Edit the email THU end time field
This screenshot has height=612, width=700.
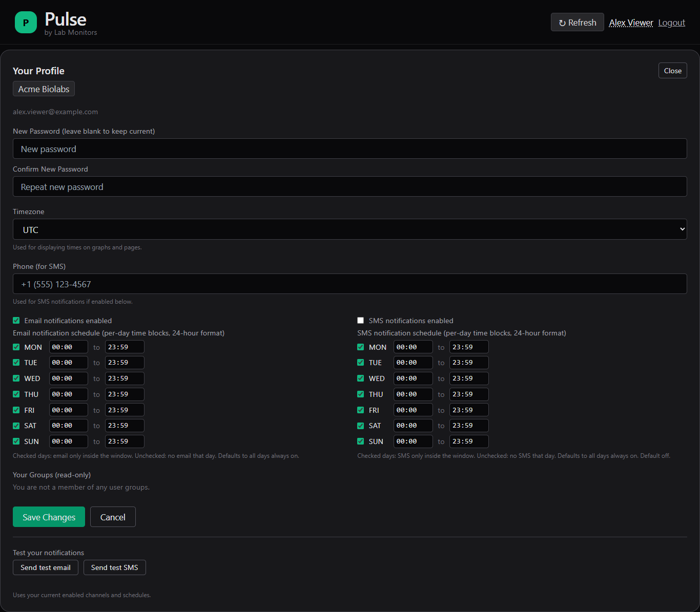[125, 394]
